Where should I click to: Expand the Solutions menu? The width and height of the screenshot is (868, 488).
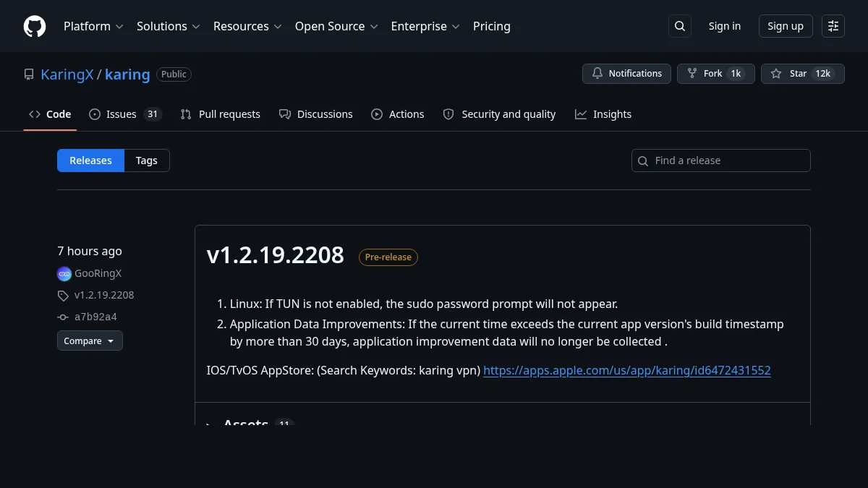(x=168, y=26)
